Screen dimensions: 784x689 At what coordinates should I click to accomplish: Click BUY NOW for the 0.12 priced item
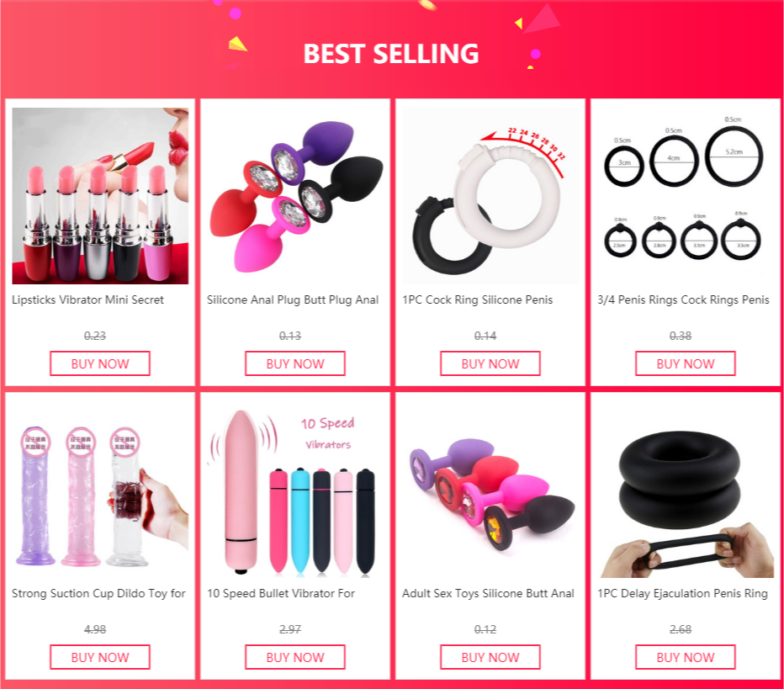[490, 657]
